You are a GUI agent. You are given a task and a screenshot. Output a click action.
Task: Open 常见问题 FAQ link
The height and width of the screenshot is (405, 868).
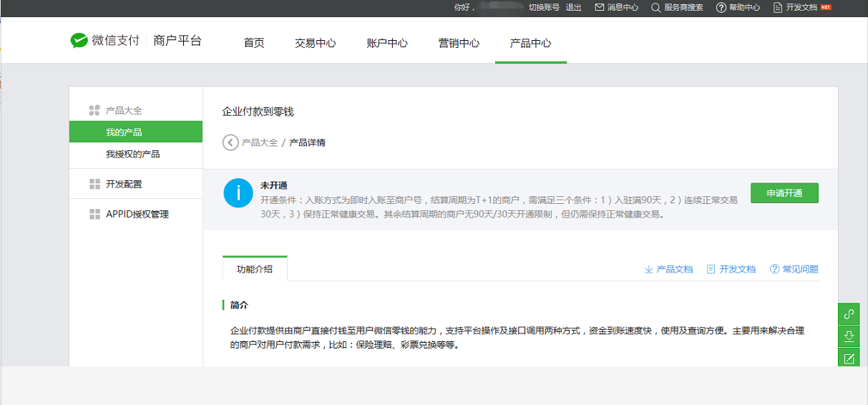tap(794, 269)
